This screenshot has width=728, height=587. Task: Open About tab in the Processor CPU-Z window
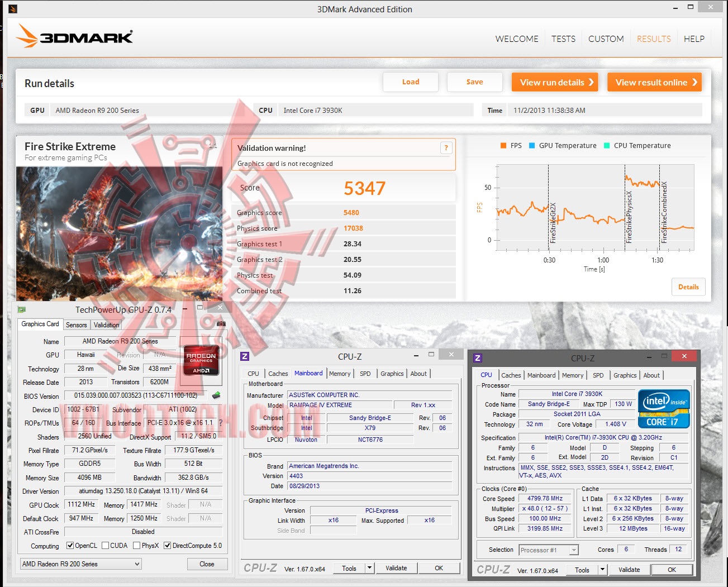[x=651, y=375]
